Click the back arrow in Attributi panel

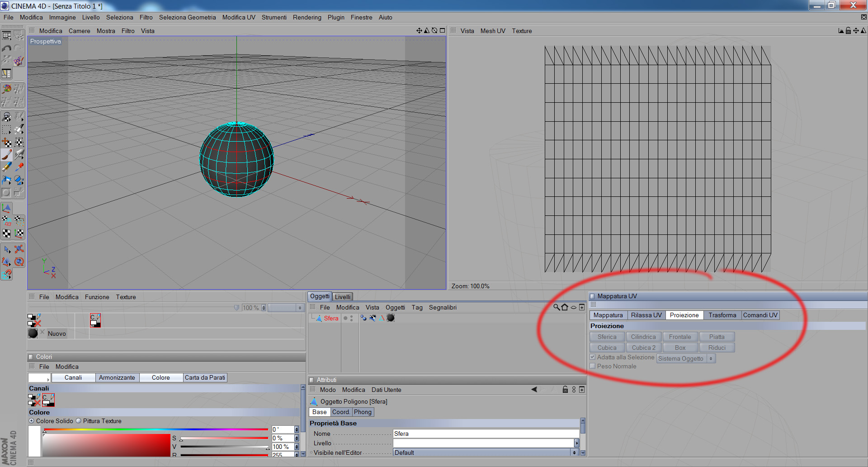[534, 390]
